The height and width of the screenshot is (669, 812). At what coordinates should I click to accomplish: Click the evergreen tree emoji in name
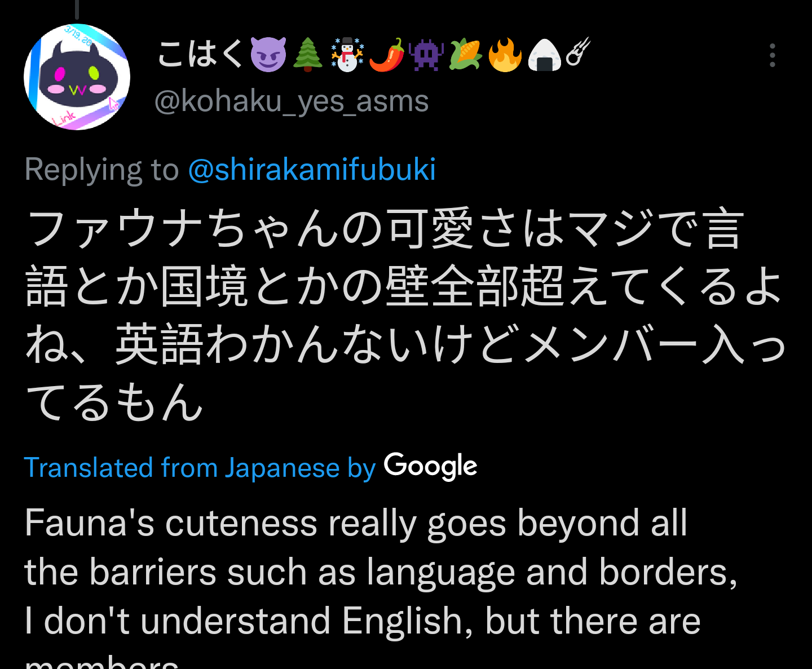coord(308,55)
